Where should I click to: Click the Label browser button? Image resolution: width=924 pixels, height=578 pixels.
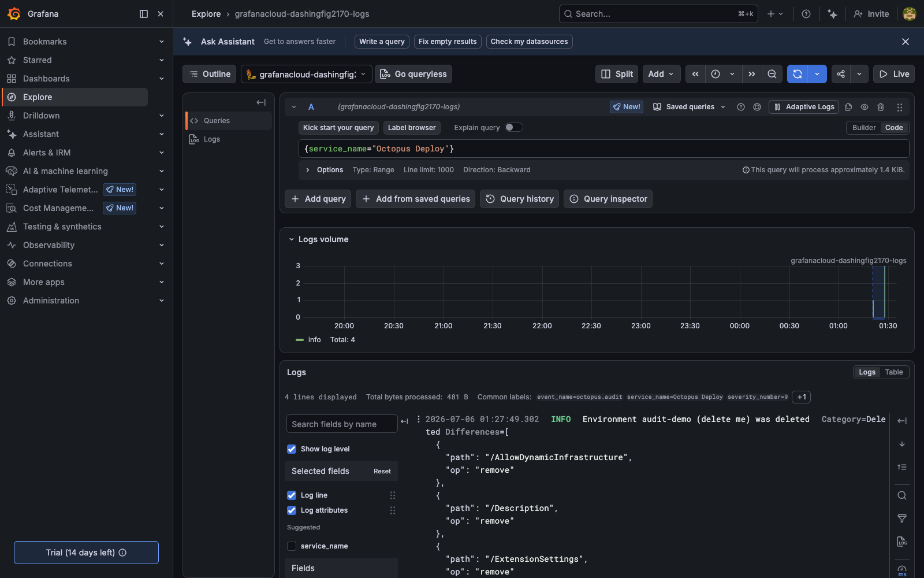[412, 128]
